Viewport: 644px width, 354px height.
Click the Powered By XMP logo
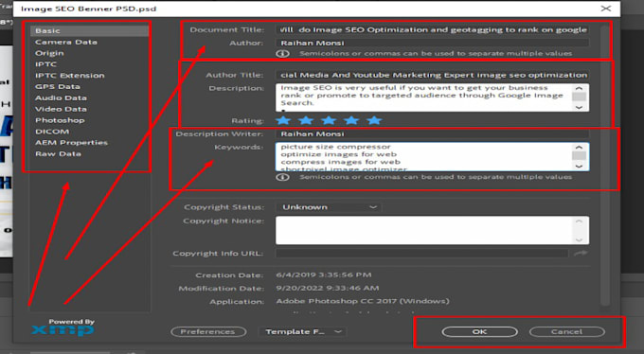pos(63,327)
